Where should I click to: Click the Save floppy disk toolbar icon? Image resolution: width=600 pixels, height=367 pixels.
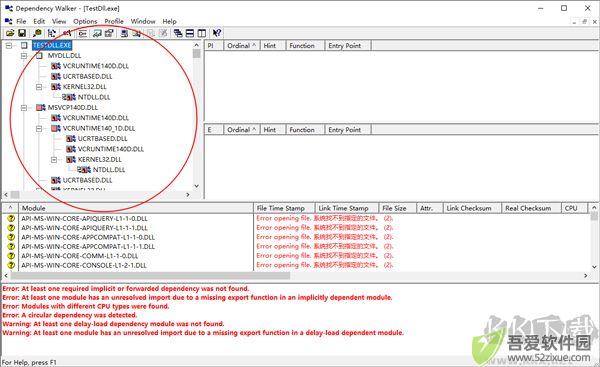coord(22,33)
